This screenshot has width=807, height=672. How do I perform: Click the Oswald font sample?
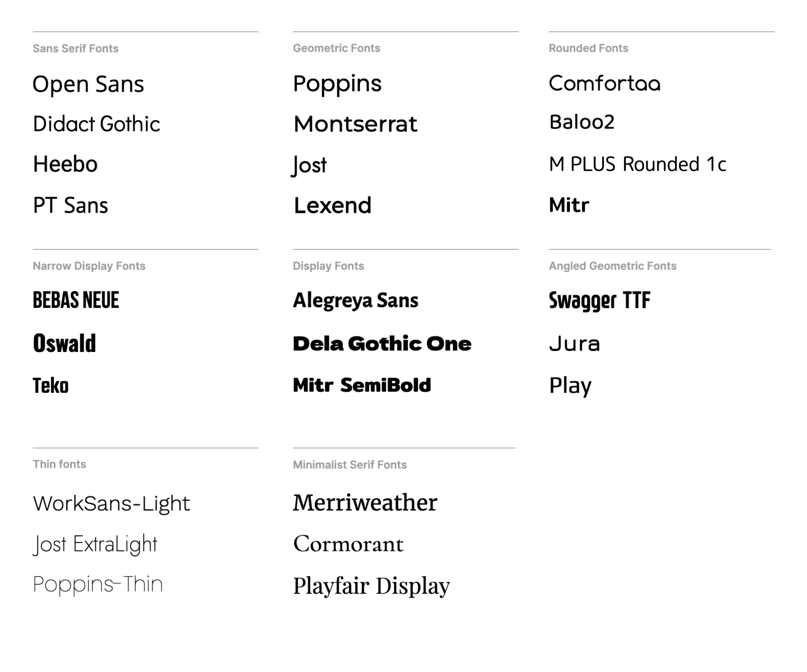tap(64, 343)
